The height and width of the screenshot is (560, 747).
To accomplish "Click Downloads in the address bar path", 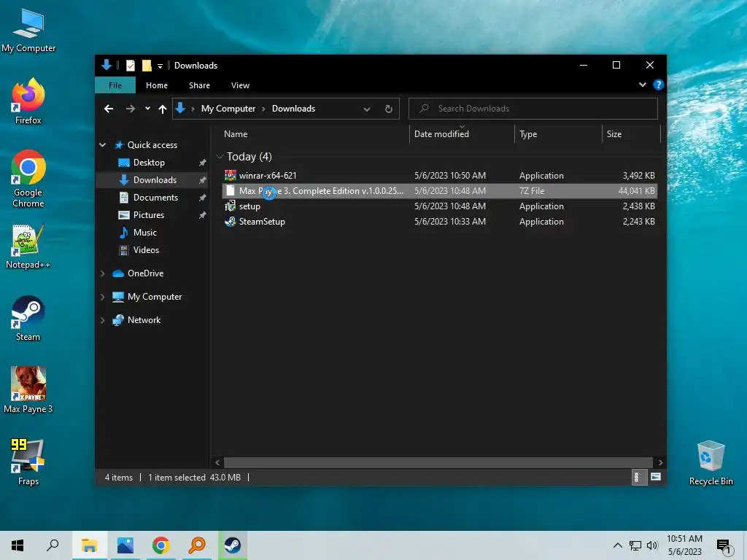I will coord(293,109).
